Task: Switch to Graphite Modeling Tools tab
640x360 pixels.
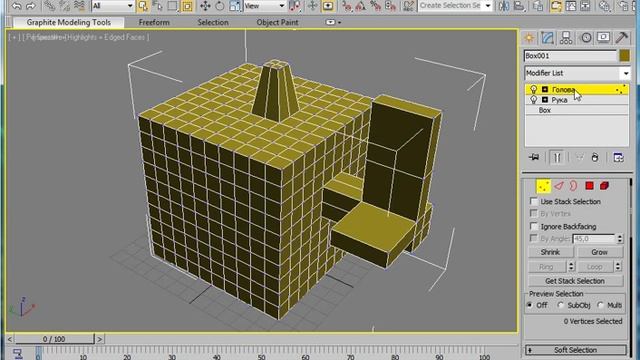Action: [x=69, y=22]
